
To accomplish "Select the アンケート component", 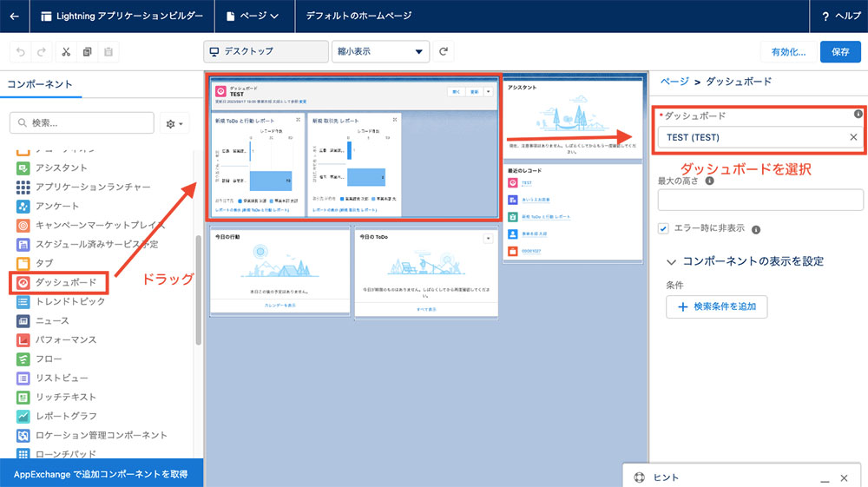I will click(48, 206).
